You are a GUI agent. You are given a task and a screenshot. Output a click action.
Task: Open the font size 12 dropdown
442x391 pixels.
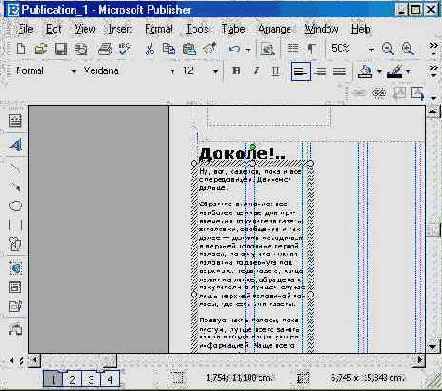(x=215, y=71)
